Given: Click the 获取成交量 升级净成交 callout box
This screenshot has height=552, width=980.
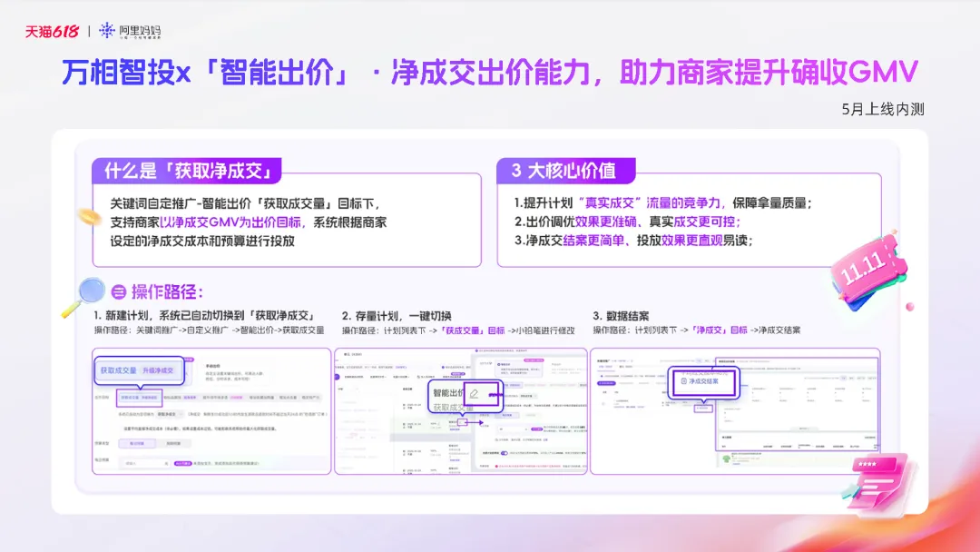Looking at the screenshot, I should point(140,370).
